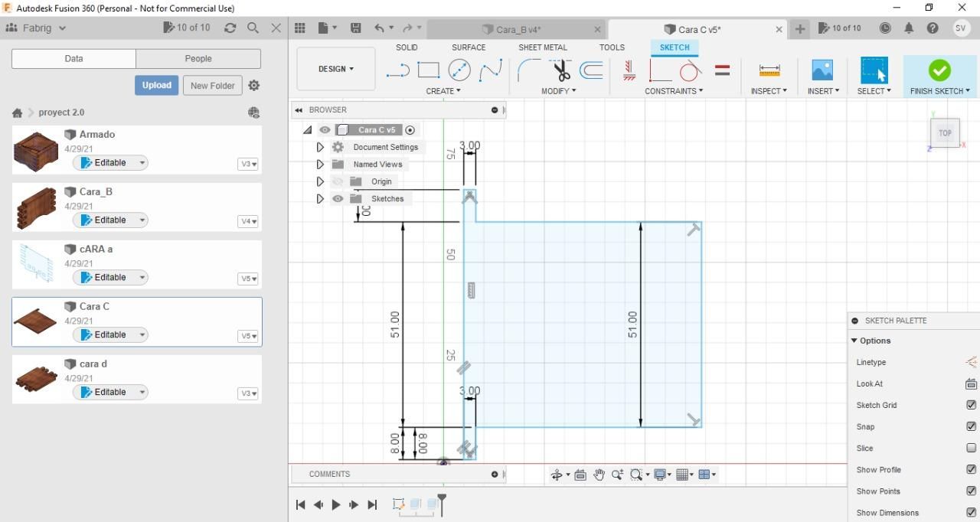Image resolution: width=980 pixels, height=522 pixels.
Task: Open notifications bell icon
Action: click(909, 28)
